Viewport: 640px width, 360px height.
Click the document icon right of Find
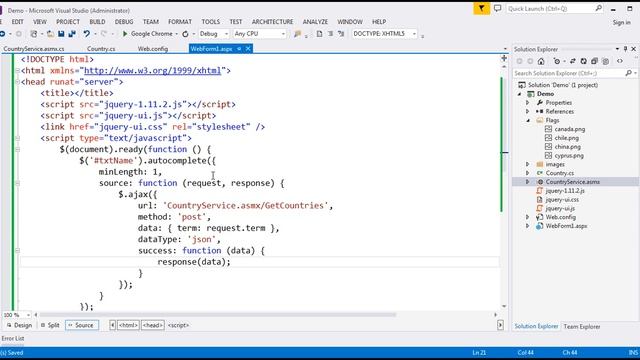[319, 34]
